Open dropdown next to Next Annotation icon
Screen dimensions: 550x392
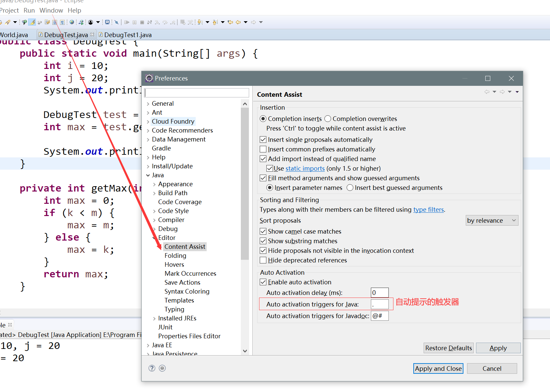(207, 22)
